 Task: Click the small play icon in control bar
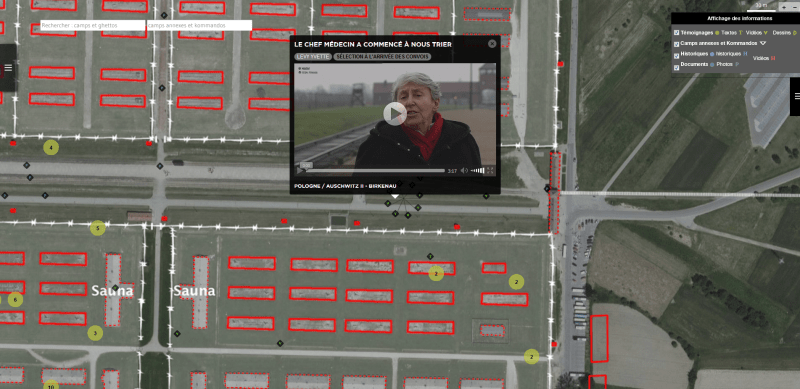click(x=300, y=171)
